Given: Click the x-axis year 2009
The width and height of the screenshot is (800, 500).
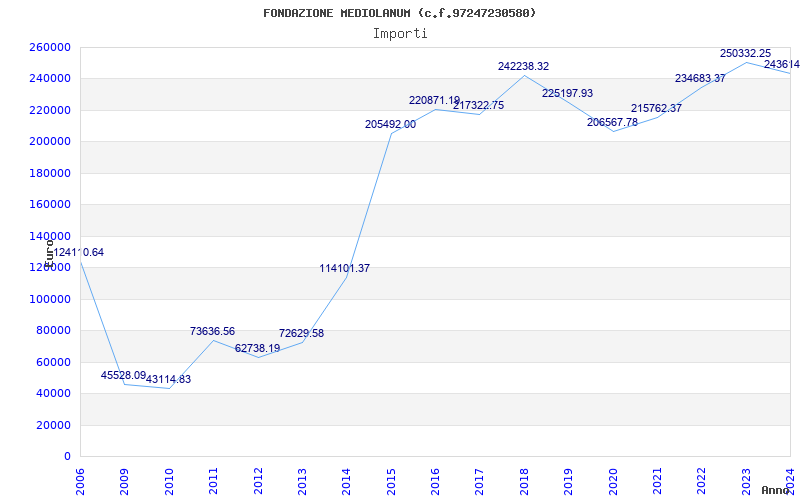Looking at the screenshot, I should (124, 480).
